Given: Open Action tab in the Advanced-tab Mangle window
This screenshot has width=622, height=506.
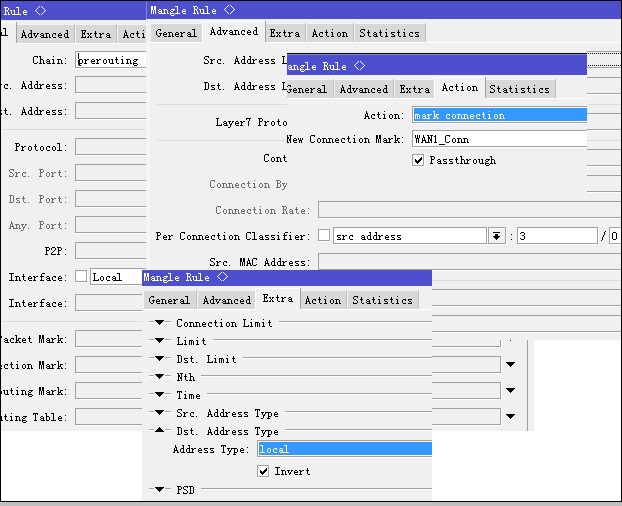Looking at the screenshot, I should [330, 33].
